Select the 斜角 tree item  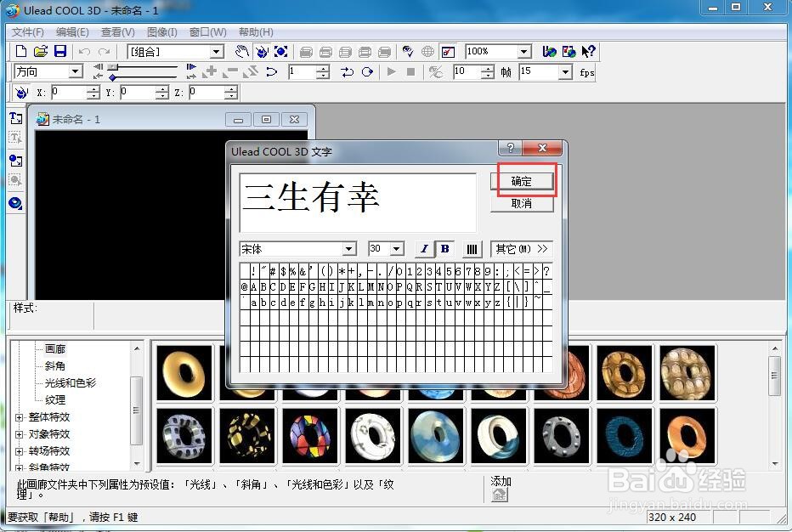54,365
